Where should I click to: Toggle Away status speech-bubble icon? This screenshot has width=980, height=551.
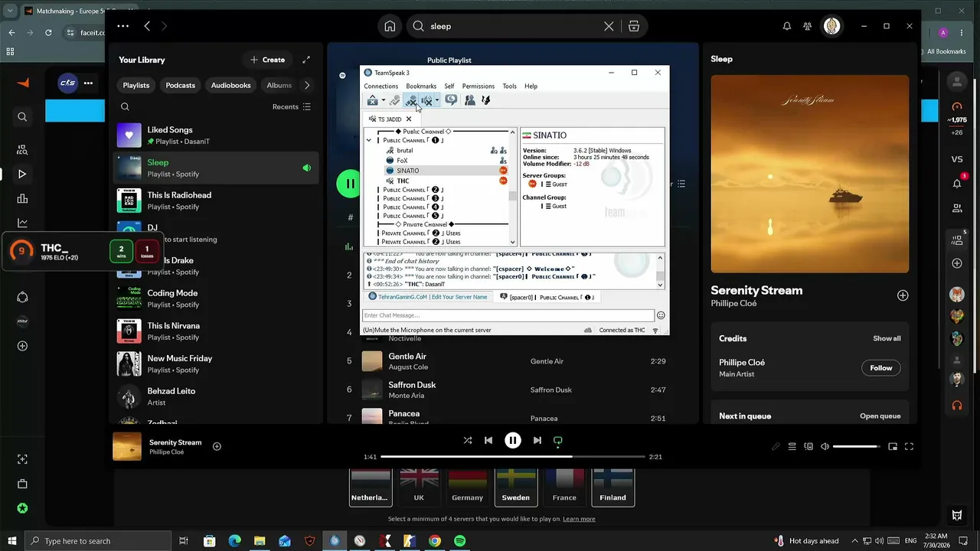[x=451, y=100]
